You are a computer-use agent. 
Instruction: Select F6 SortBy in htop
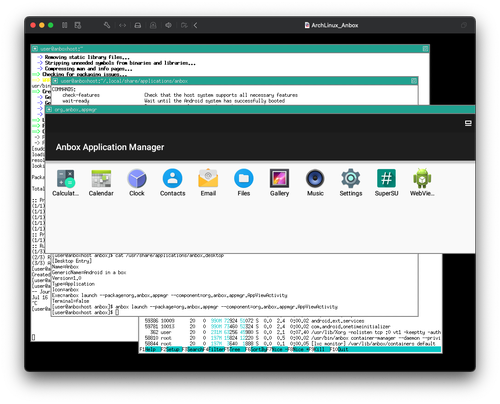pos(256,349)
